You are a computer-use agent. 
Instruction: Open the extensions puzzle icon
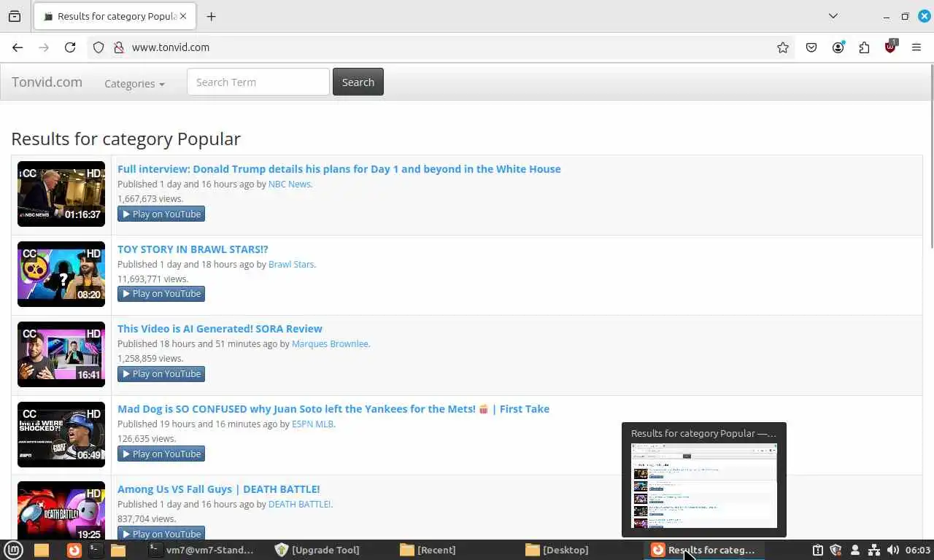[x=865, y=47]
